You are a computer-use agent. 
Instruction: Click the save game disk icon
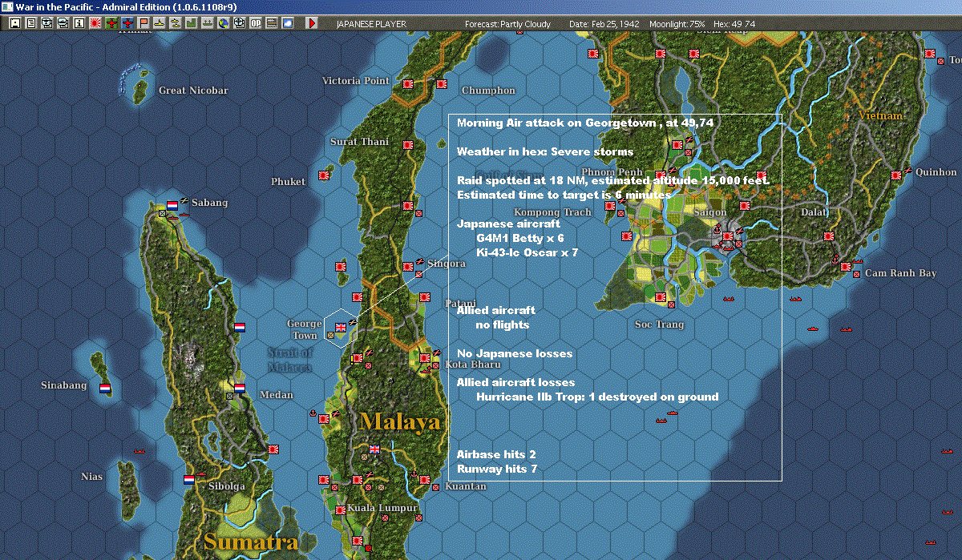tap(15, 23)
